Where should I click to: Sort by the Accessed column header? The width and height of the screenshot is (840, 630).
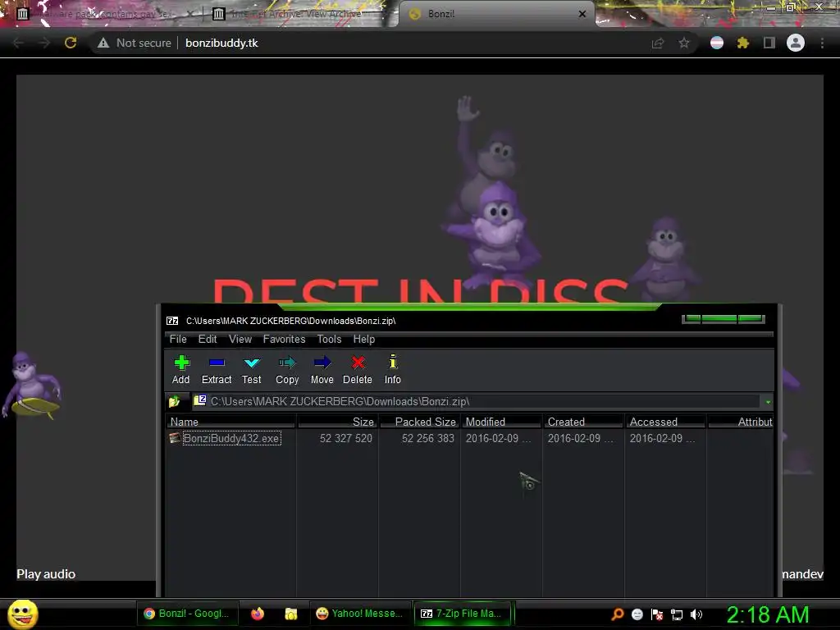point(665,422)
